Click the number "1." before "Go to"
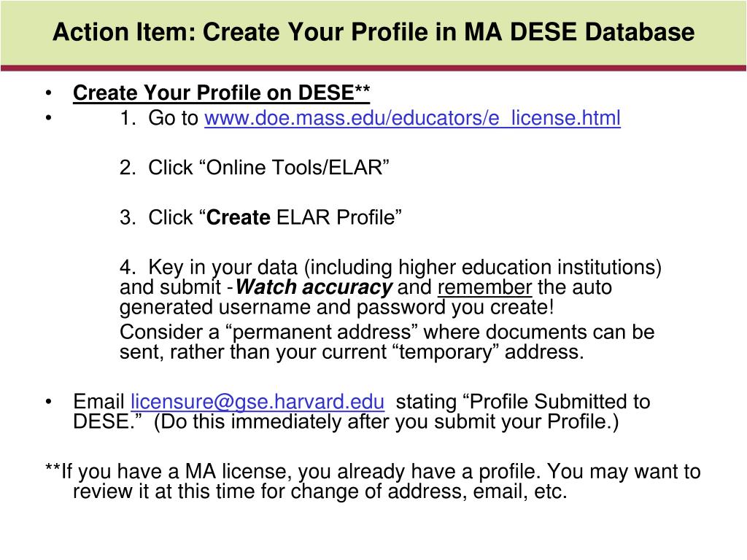This screenshot has width=747, height=560. (x=128, y=118)
